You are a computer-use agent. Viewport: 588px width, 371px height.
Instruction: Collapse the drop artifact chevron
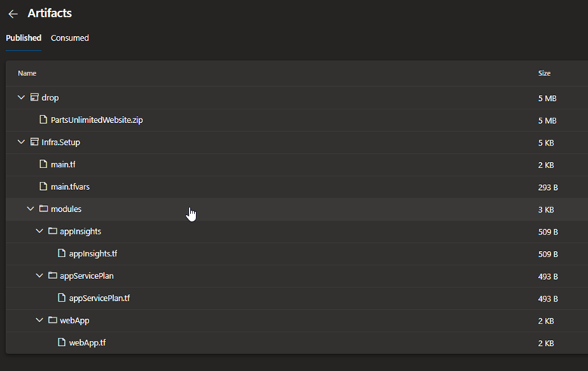click(21, 97)
